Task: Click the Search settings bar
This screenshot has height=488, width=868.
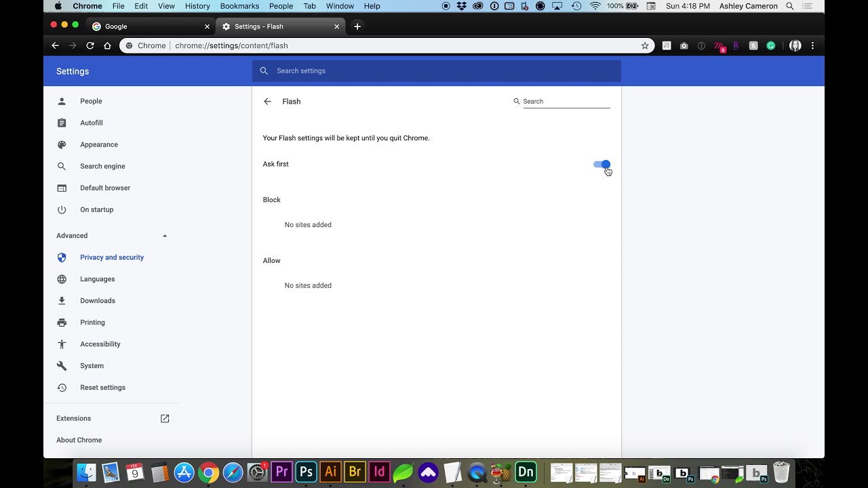Action: click(437, 71)
